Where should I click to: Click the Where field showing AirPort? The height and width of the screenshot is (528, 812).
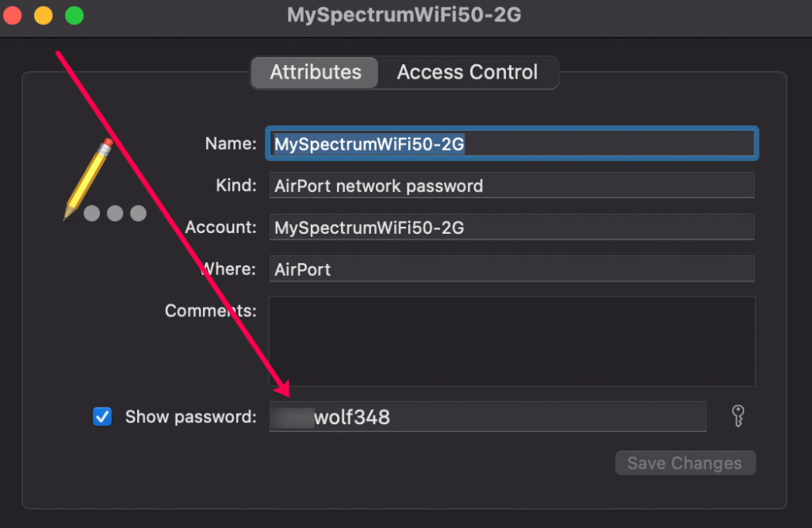coord(511,270)
